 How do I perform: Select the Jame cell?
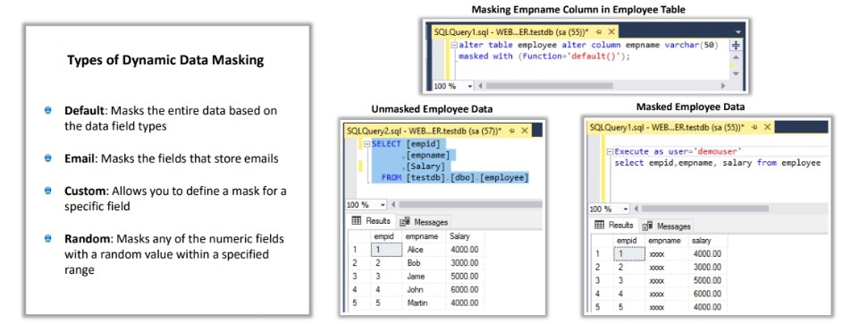tap(424, 277)
